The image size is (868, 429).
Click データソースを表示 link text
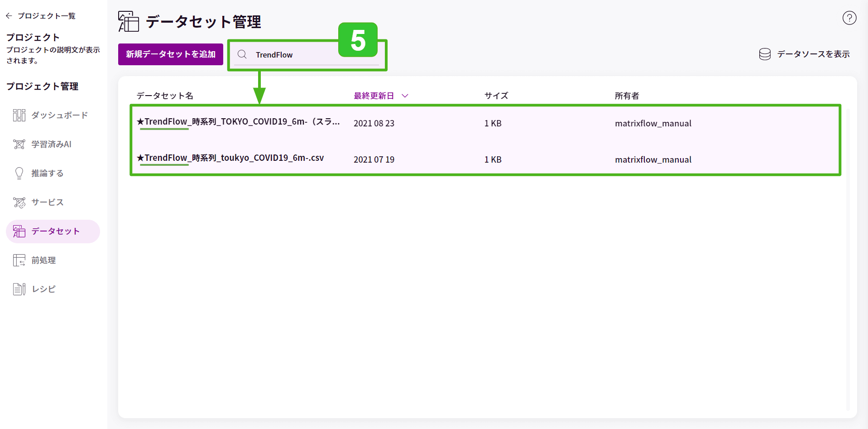click(813, 54)
